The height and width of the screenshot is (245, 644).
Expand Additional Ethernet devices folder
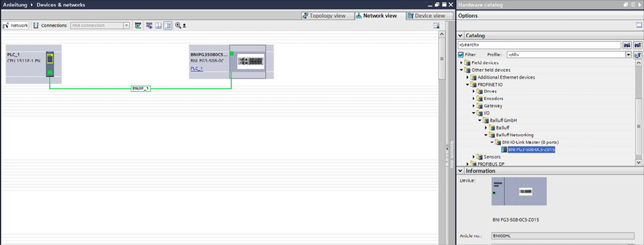click(468, 77)
